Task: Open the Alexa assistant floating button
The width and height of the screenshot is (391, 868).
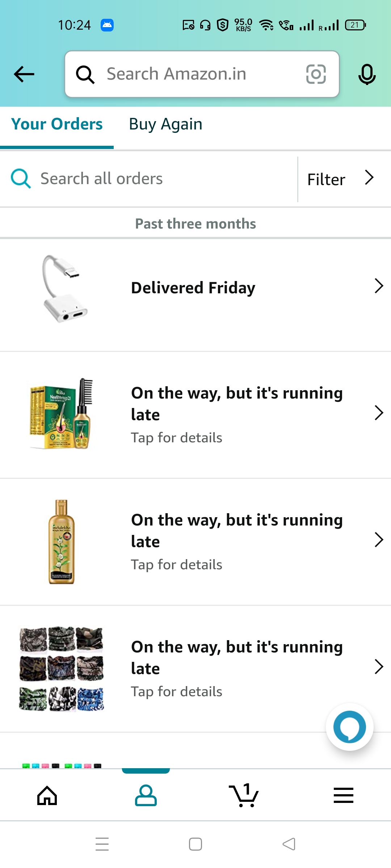Action: click(x=349, y=727)
